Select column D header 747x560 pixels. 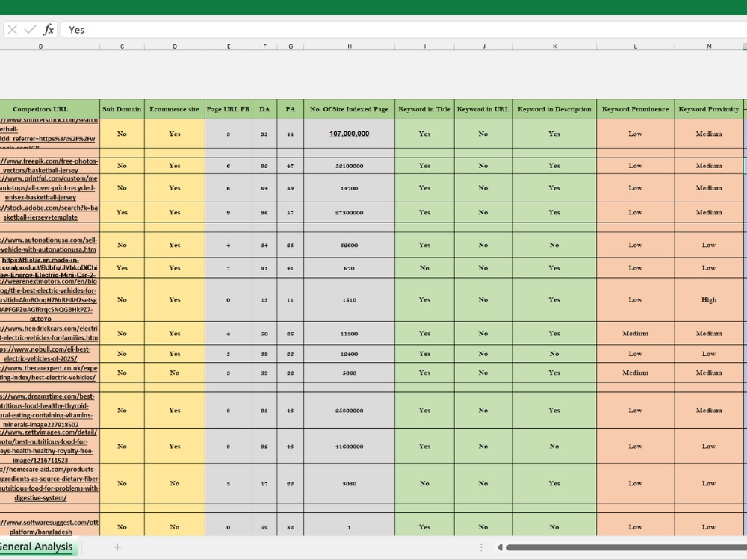(x=174, y=46)
